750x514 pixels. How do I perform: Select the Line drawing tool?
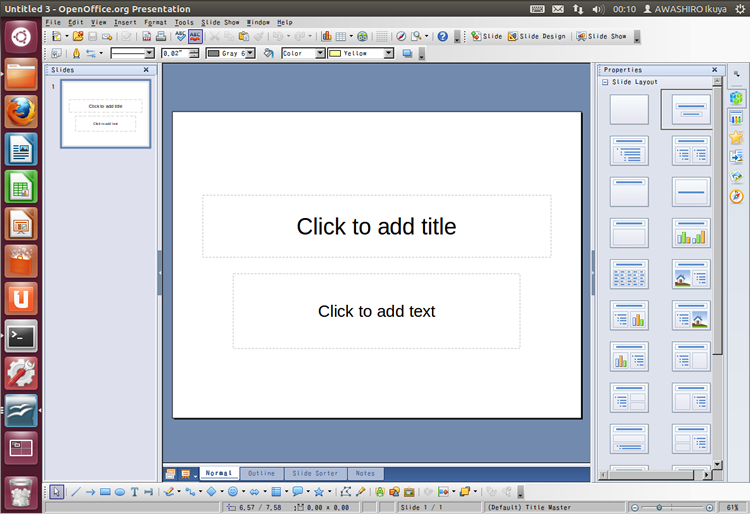tap(76, 492)
